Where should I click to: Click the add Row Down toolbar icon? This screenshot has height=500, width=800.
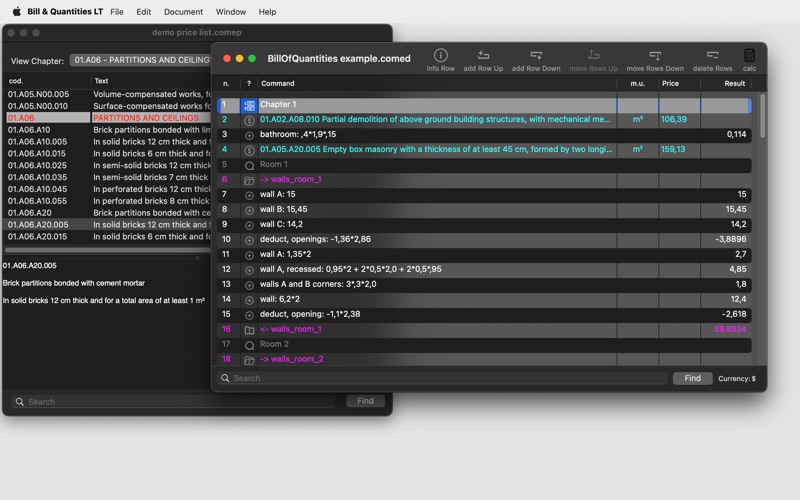[536, 55]
